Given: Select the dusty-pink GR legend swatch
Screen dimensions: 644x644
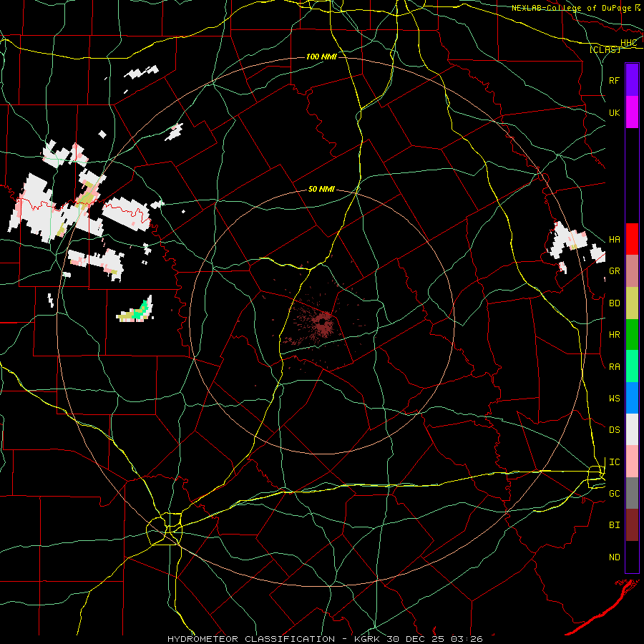Looking at the screenshot, I should 632,271.
